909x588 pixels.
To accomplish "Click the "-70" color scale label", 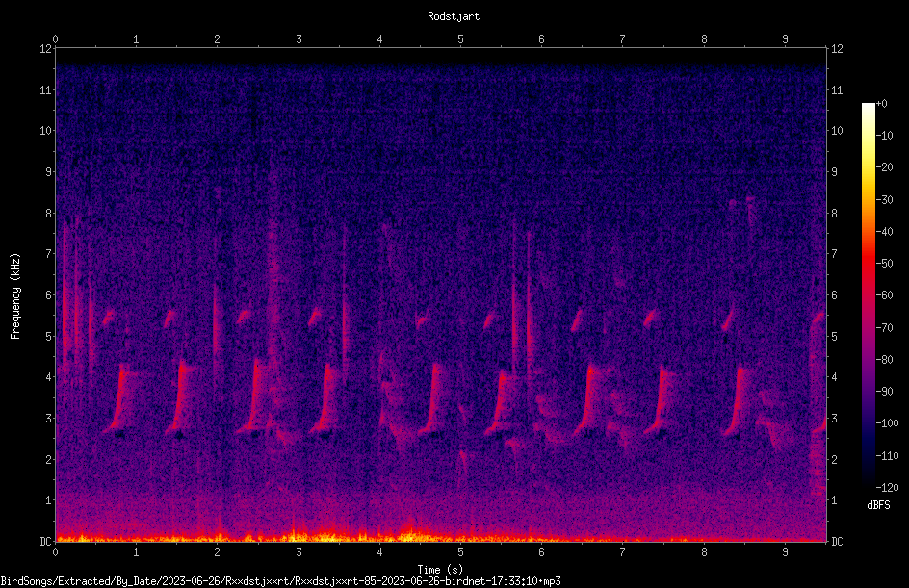I will pyautogui.click(x=884, y=328).
